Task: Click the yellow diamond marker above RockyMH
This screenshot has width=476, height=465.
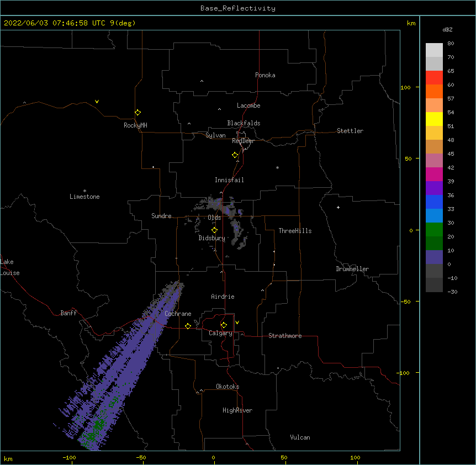Action: [x=137, y=113]
